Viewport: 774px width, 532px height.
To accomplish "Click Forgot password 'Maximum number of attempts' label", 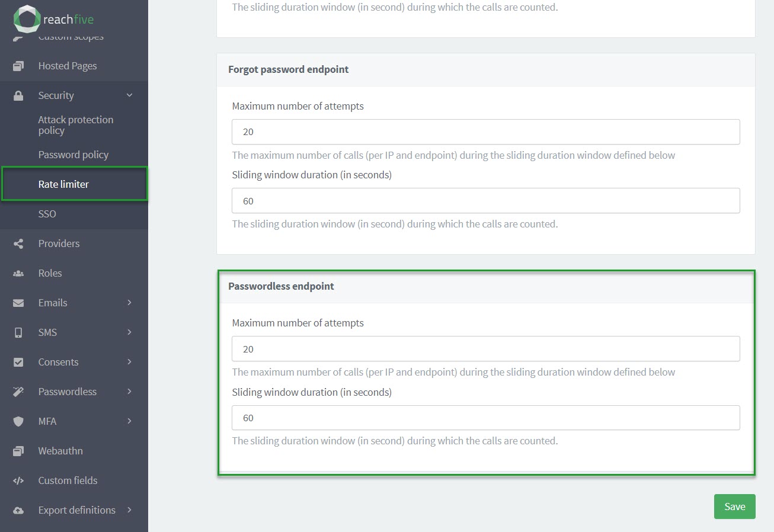I will point(298,106).
